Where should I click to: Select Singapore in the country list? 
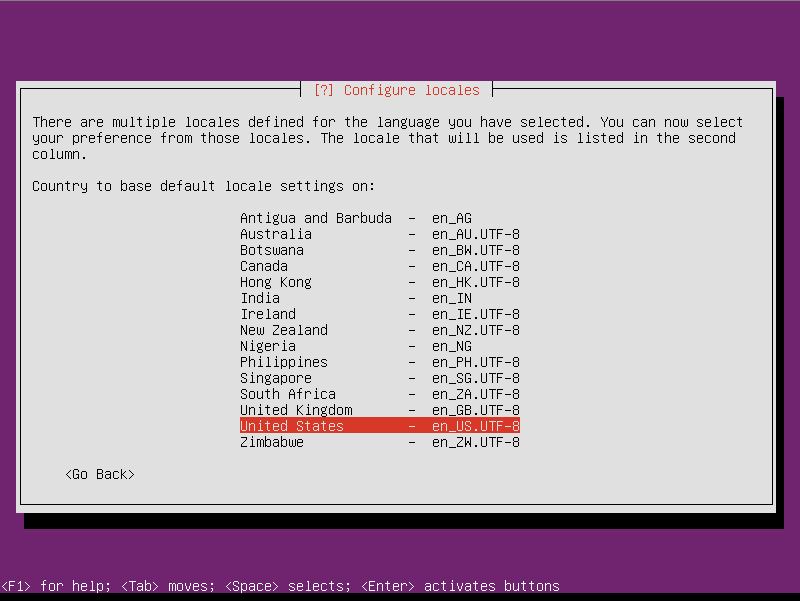point(380,378)
